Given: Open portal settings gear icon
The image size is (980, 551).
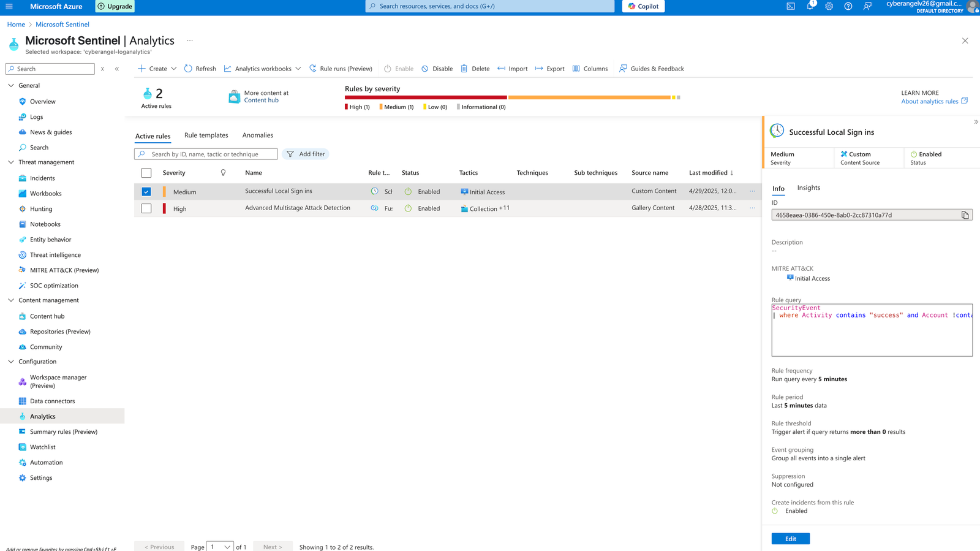Looking at the screenshot, I should 829,6.
